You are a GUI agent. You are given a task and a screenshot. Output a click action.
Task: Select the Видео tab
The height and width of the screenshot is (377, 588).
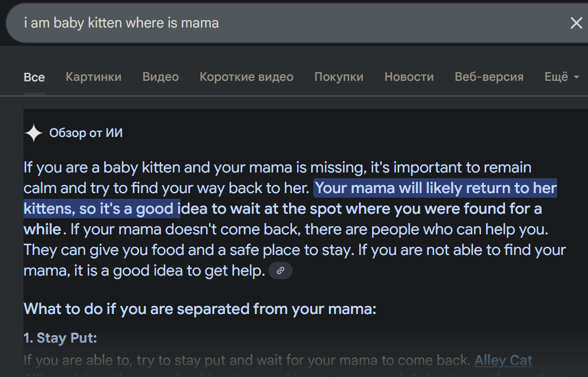(160, 77)
